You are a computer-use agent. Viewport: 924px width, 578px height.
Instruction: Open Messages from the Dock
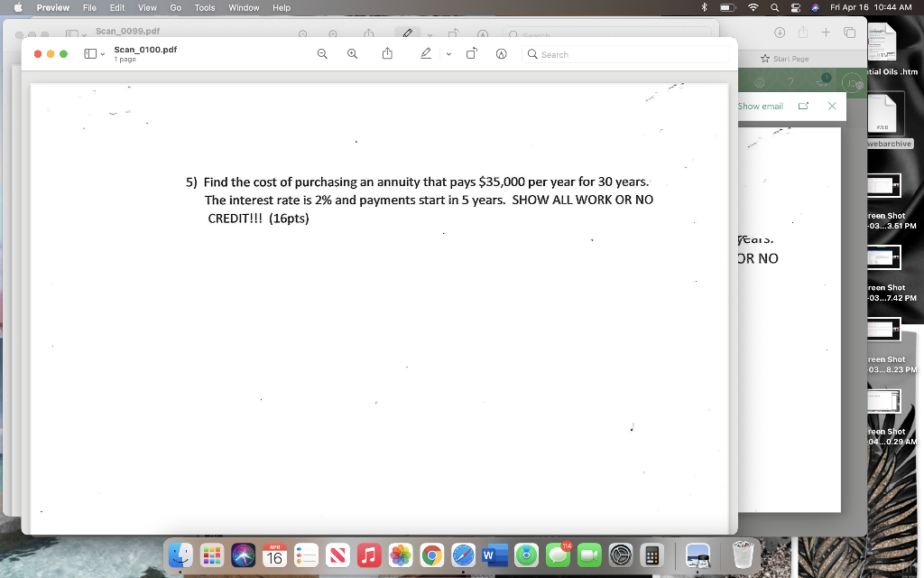[558, 556]
